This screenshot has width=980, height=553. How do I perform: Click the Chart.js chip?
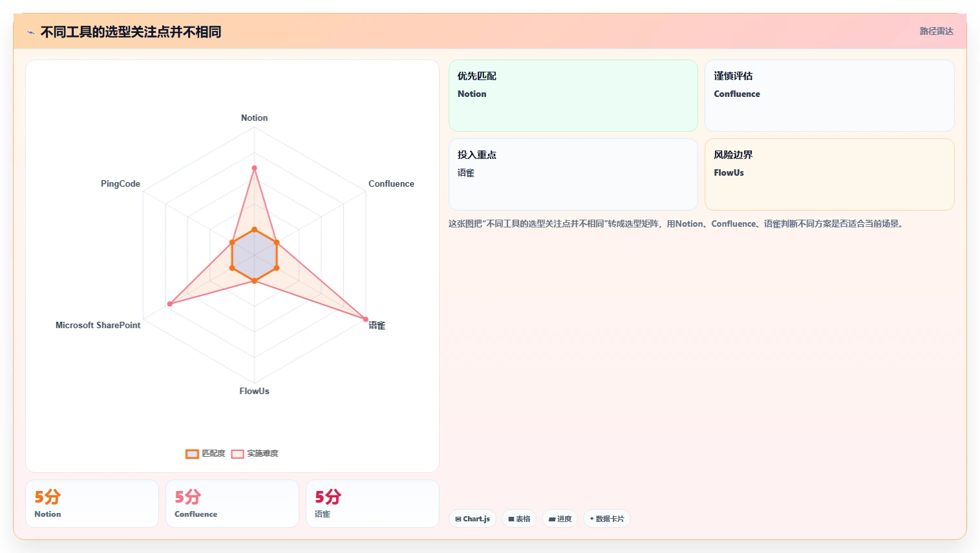coord(473,519)
